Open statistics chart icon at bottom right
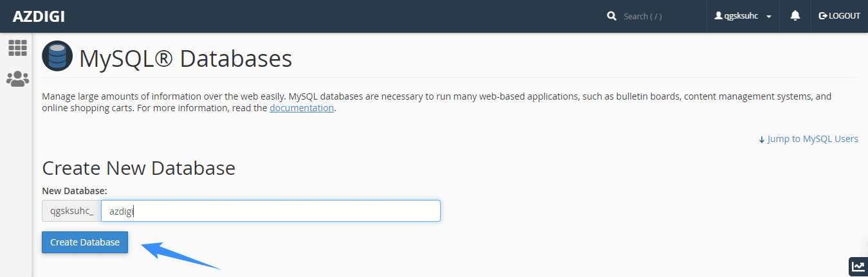The image size is (868, 277). tap(858, 267)
